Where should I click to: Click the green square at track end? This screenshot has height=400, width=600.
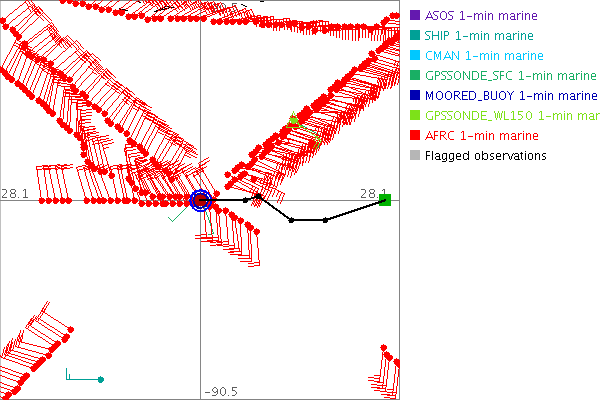385,200
